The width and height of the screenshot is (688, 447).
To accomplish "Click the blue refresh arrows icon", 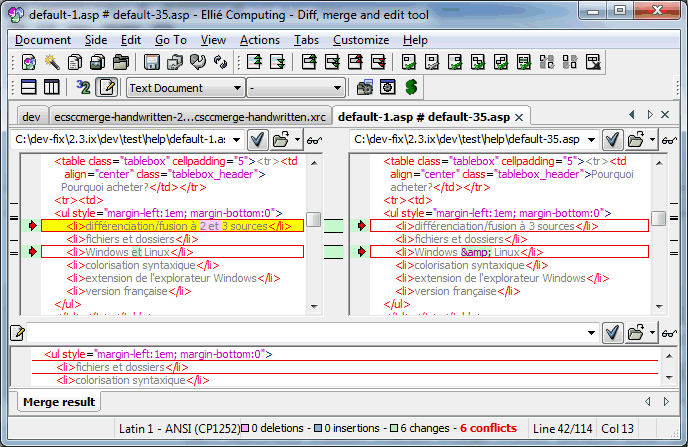I will (220, 62).
